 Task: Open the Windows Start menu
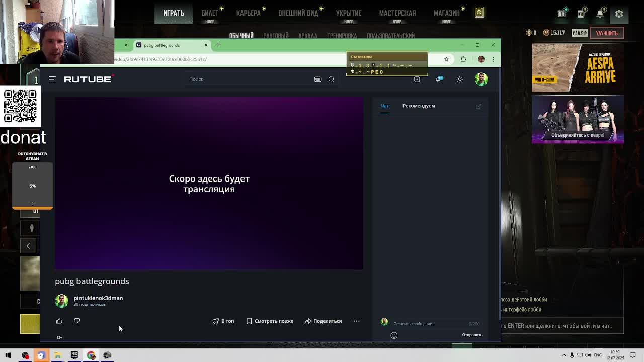point(8,355)
